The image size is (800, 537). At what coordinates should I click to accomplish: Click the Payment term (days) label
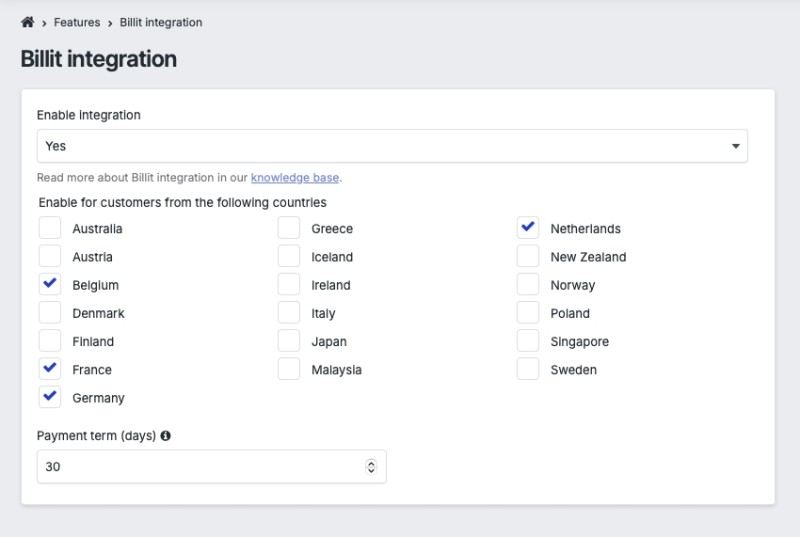pos(96,436)
